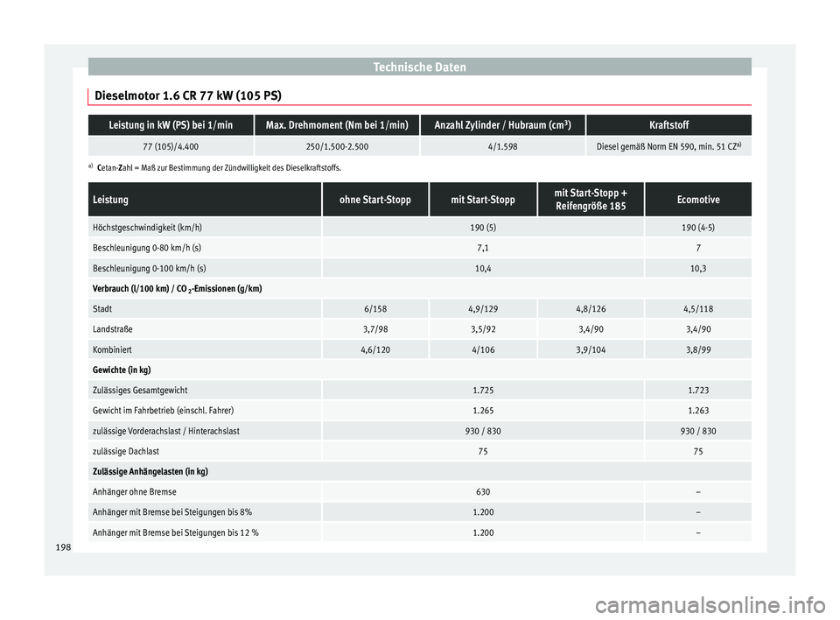Click column header 'Max. Drehmoment (Nm bei 1/min)'

click(337, 125)
